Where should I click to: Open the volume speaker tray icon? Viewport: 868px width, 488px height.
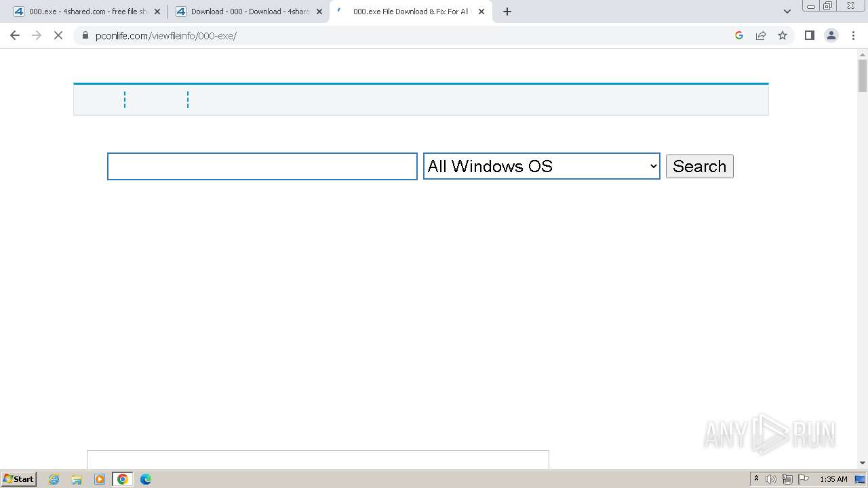[771, 479]
